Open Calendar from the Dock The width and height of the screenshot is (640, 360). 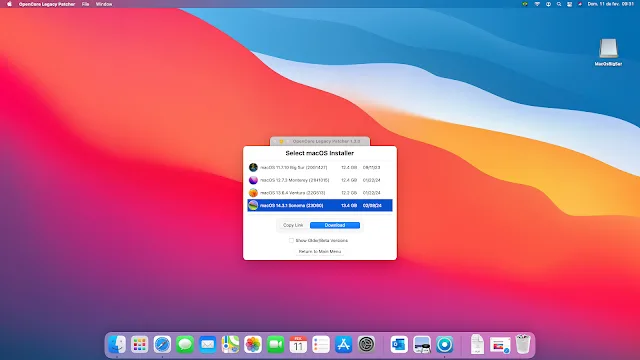point(298,344)
